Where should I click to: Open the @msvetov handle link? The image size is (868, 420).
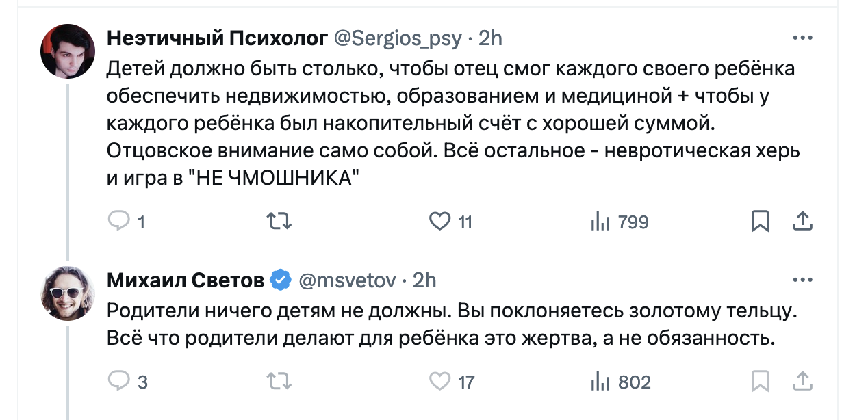pyautogui.click(x=346, y=280)
